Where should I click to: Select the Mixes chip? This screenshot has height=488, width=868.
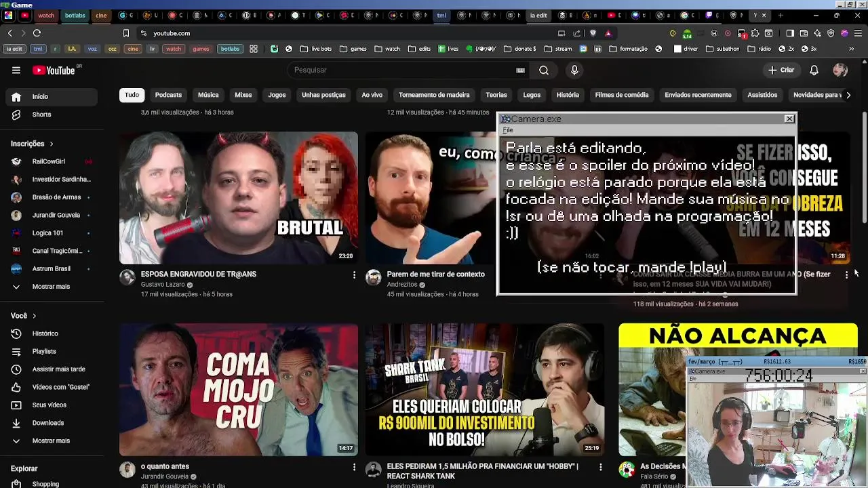(243, 95)
